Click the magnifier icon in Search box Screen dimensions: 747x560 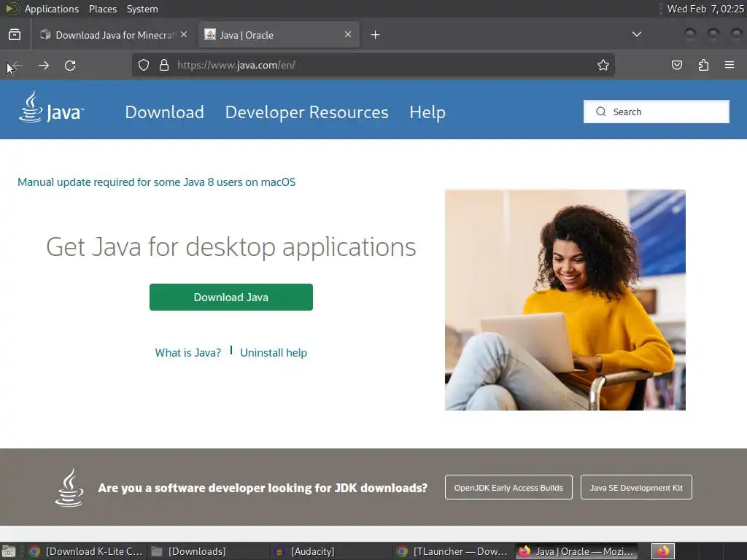point(601,112)
